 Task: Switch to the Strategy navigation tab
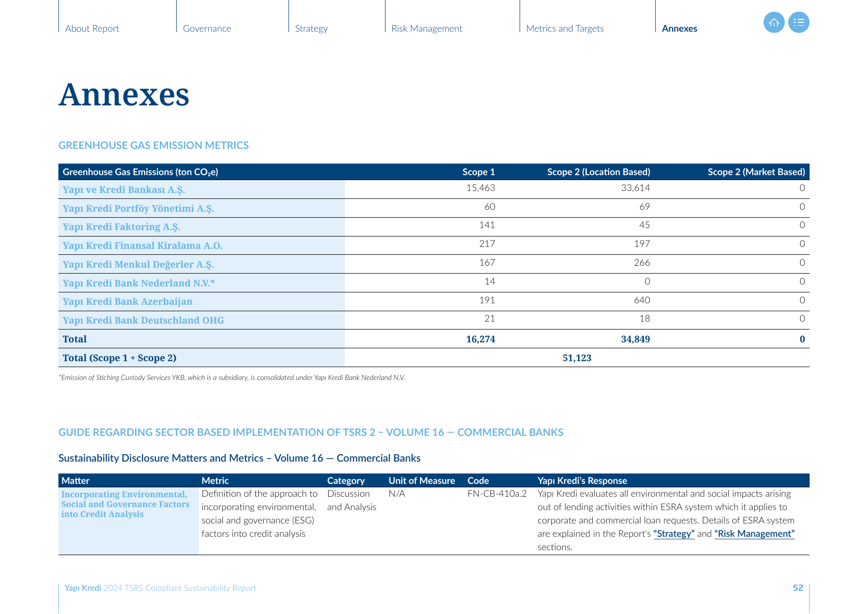[311, 28]
